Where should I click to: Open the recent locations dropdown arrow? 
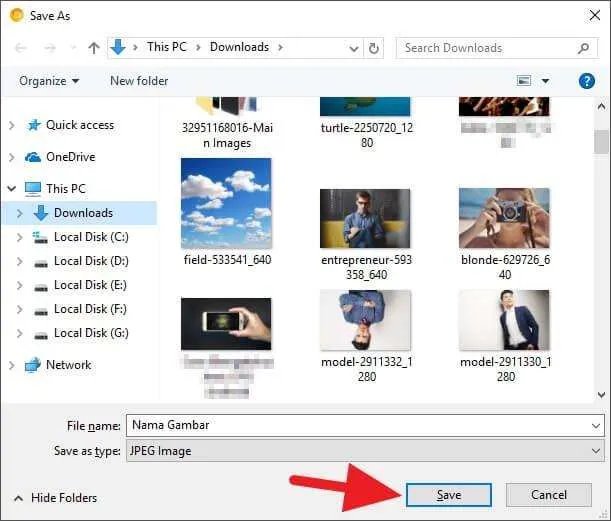click(73, 48)
